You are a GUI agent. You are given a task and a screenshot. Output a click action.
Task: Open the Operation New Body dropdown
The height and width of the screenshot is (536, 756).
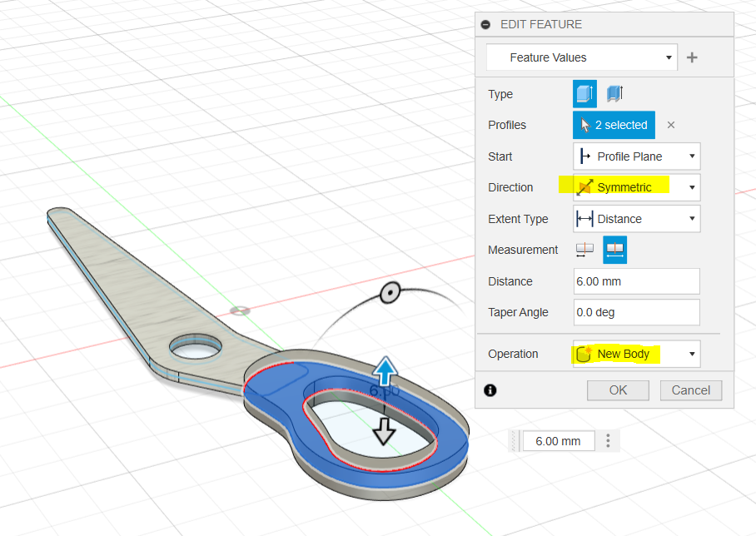pyautogui.click(x=636, y=354)
